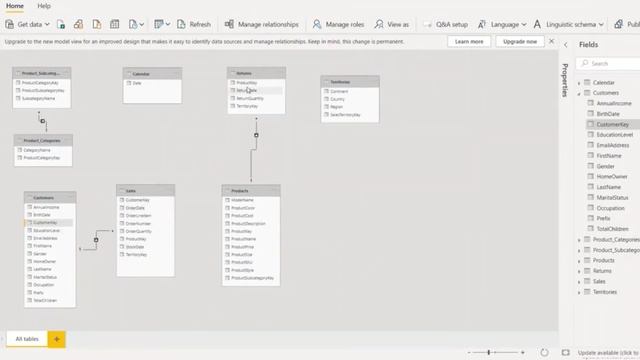Select MaritalStatus field in Fields pane
Screen dimensions: 640x360
coord(612,198)
